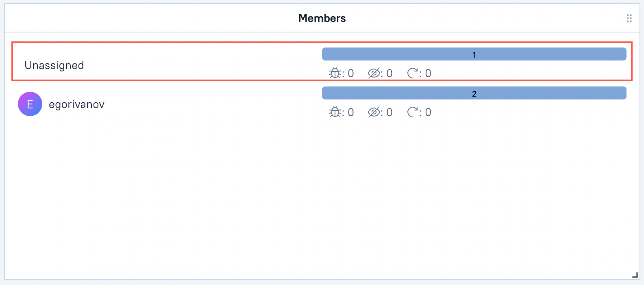Screen dimensions: 644x285
Task: Click the Members widget title
Action: [322, 18]
